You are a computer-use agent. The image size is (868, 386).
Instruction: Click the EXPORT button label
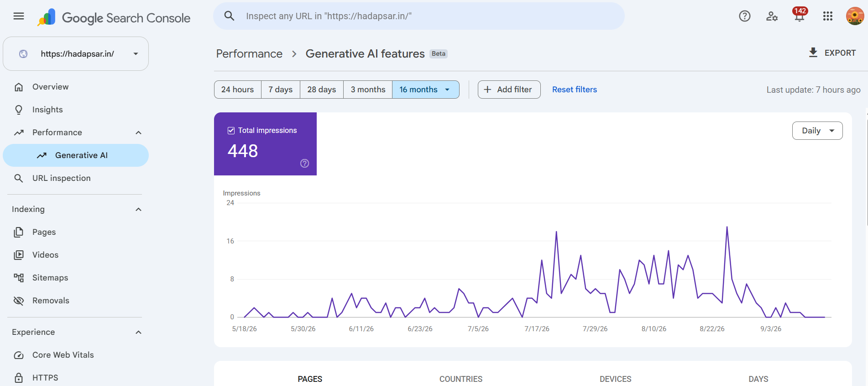coord(840,53)
